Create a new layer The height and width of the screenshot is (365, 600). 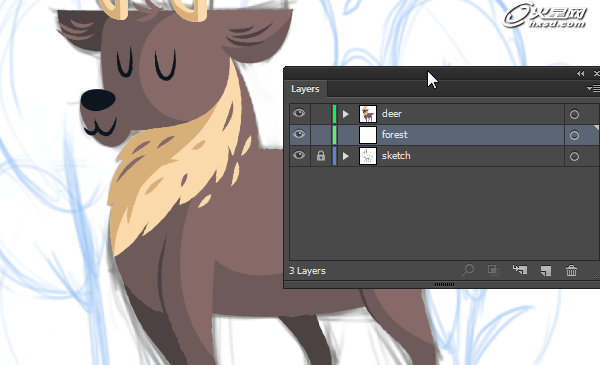pos(546,271)
